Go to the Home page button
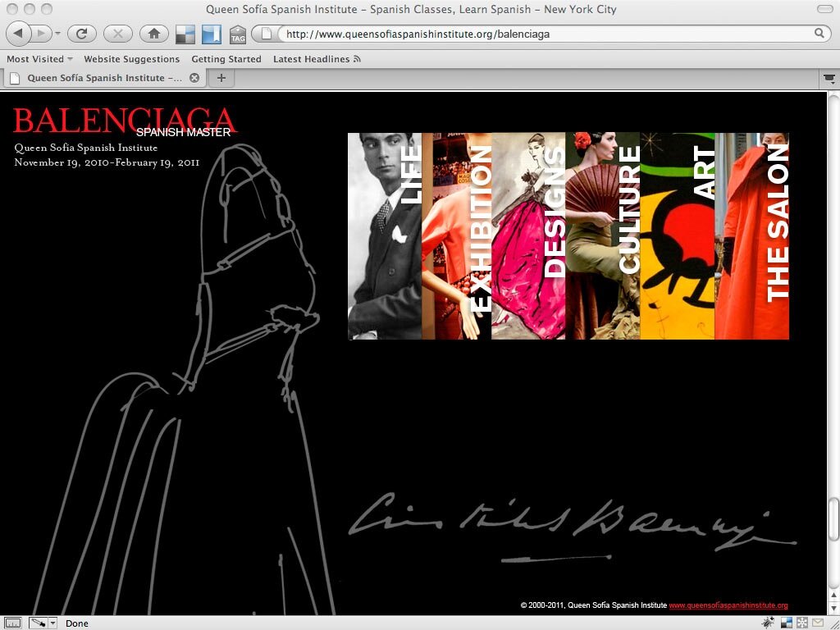The image size is (840, 630). (153, 34)
